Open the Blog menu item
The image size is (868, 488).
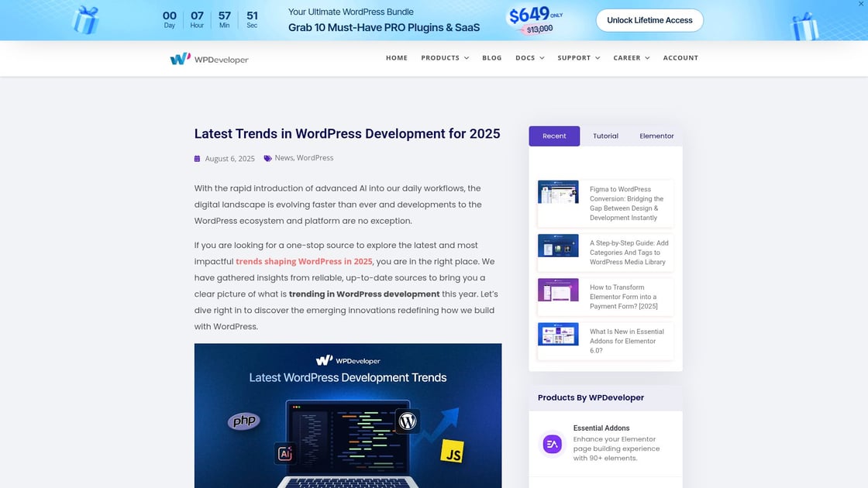pos(491,57)
